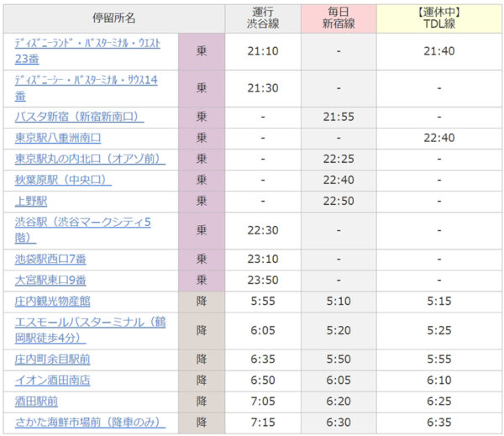The height and width of the screenshot is (436, 504).
Task: Open the 庄内町余目駅前 stop link
Action: coord(52,359)
